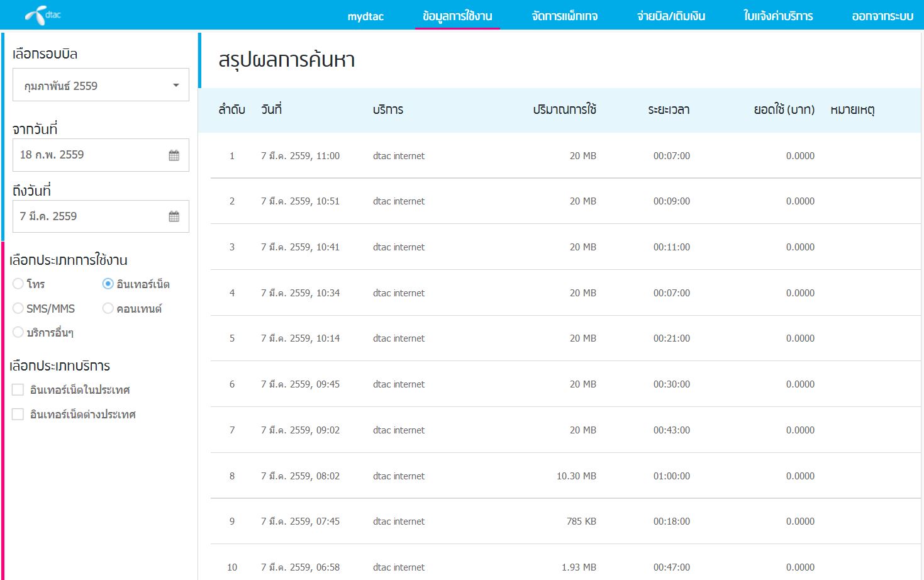The height and width of the screenshot is (580, 924).
Task: Click the บริการ column header
Action: tap(388, 110)
